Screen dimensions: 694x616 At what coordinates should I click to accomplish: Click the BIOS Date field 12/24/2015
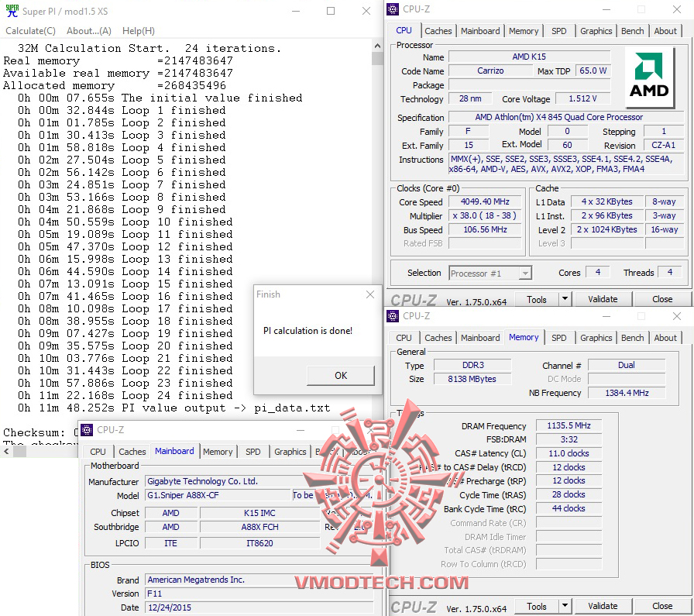(x=259, y=607)
